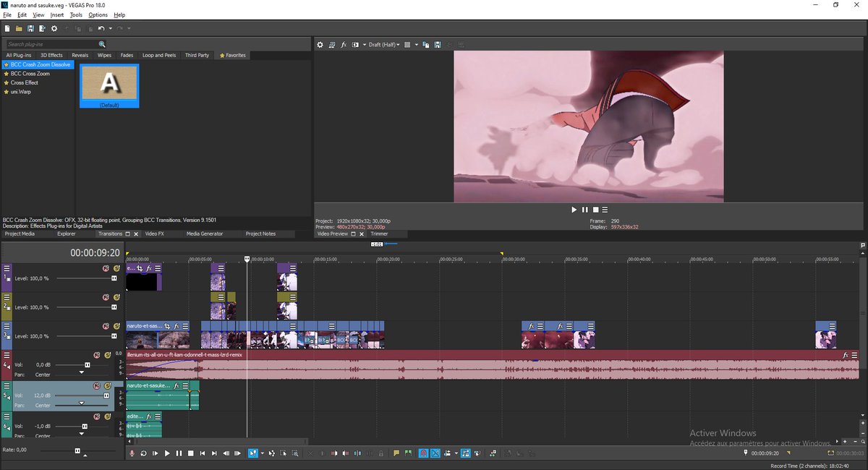
Task: Open the preview overlays grid dropdown arrow
Action: (415, 45)
